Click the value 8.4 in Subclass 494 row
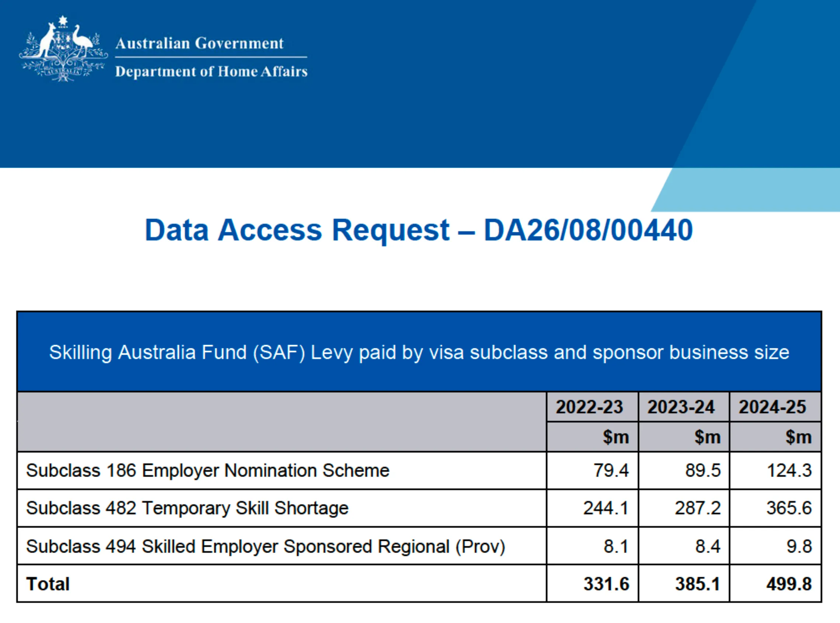The width and height of the screenshot is (840, 623). [708, 546]
